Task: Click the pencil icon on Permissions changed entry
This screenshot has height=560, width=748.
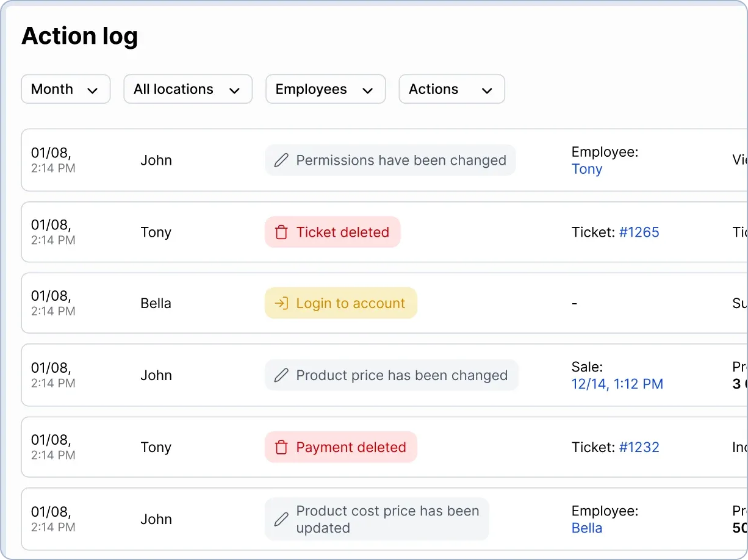Action: click(281, 160)
